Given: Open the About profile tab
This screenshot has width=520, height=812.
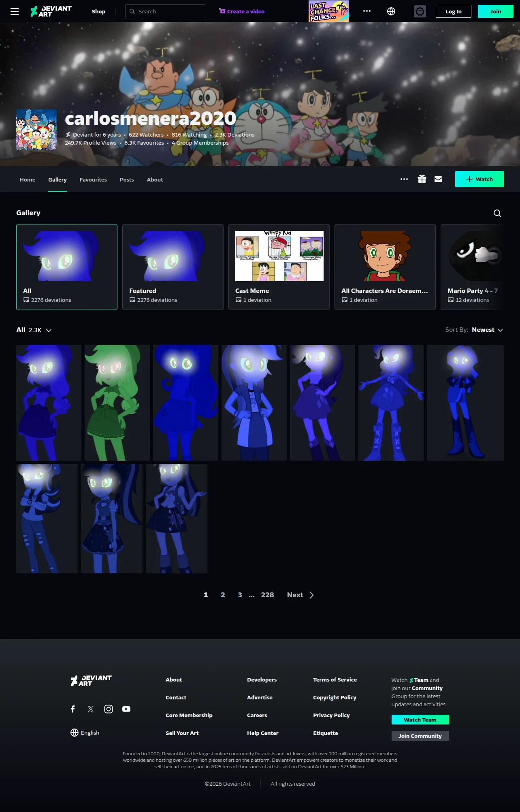Looking at the screenshot, I should pyautogui.click(x=155, y=179).
